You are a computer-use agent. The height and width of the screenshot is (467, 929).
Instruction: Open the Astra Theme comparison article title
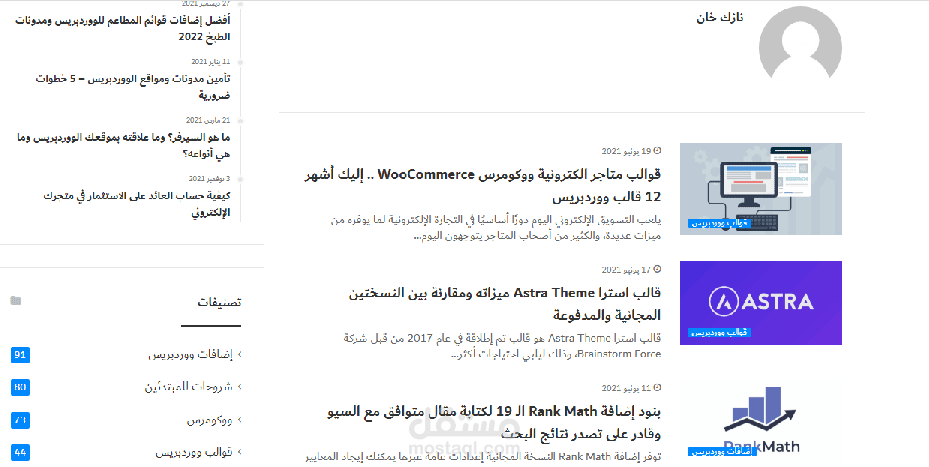(x=505, y=303)
